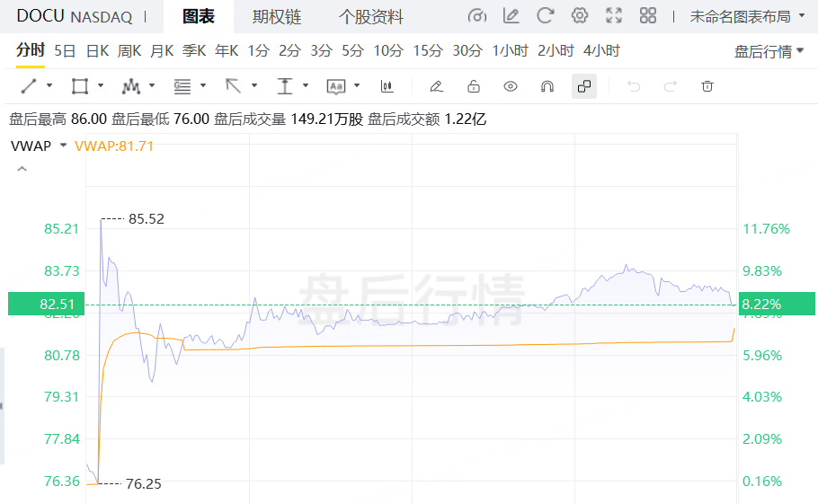This screenshot has height=504, width=818.
Task: Delete drawings with the trash icon
Action: (x=707, y=86)
